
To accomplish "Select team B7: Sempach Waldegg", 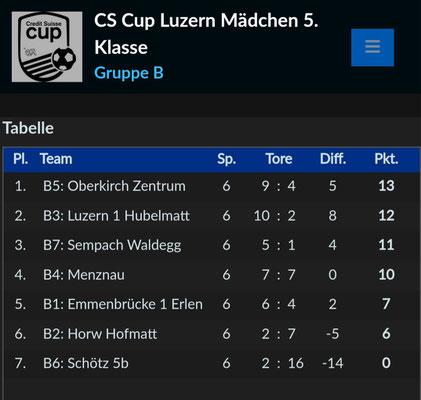I will click(x=112, y=245).
